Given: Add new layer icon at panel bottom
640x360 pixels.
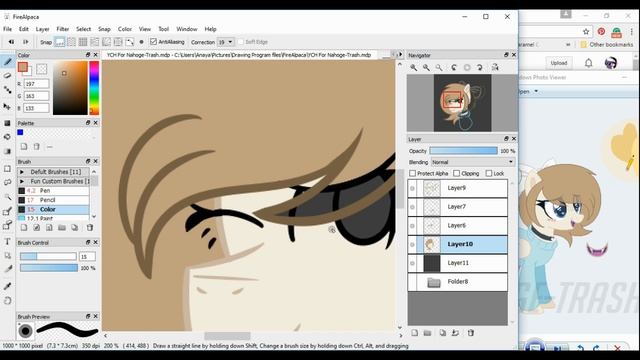Looking at the screenshot, I should tap(415, 333).
